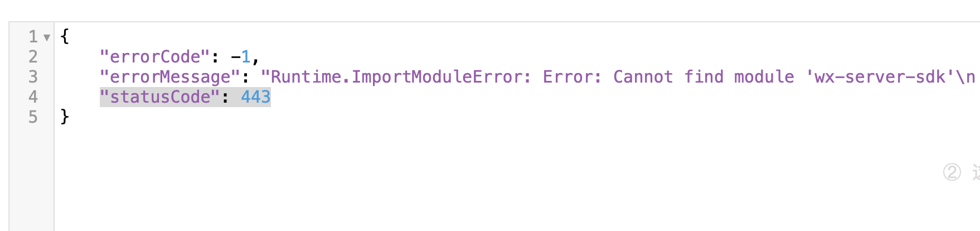Click the opening curly brace on line 1

click(x=65, y=37)
